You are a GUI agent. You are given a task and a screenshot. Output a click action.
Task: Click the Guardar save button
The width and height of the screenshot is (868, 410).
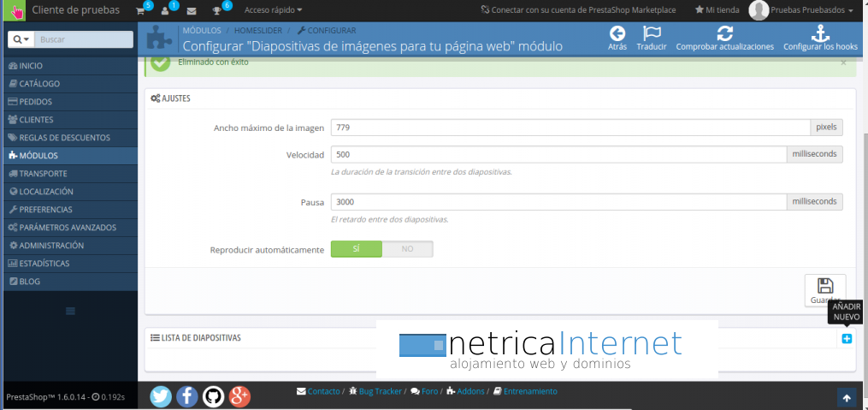[824, 291]
